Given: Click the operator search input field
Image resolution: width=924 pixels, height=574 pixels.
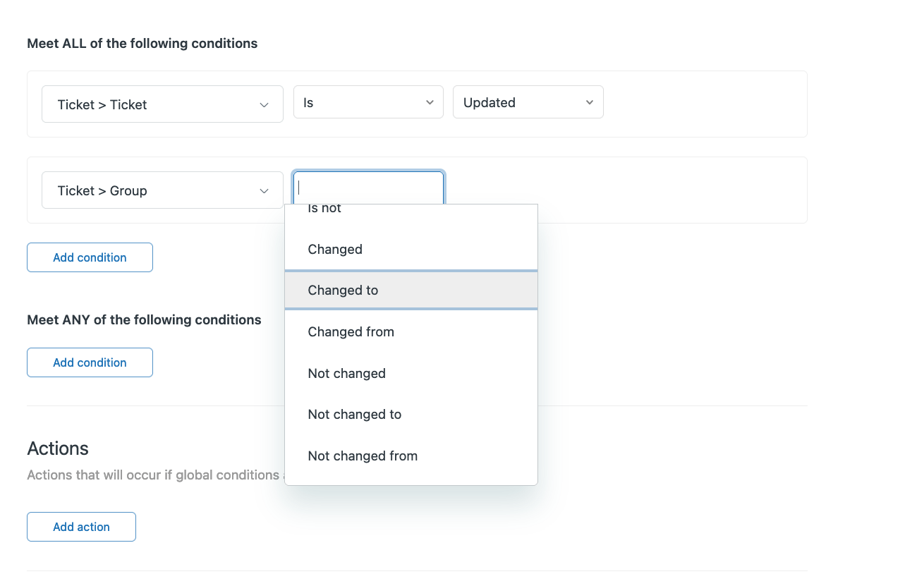Looking at the screenshot, I should tap(367, 185).
